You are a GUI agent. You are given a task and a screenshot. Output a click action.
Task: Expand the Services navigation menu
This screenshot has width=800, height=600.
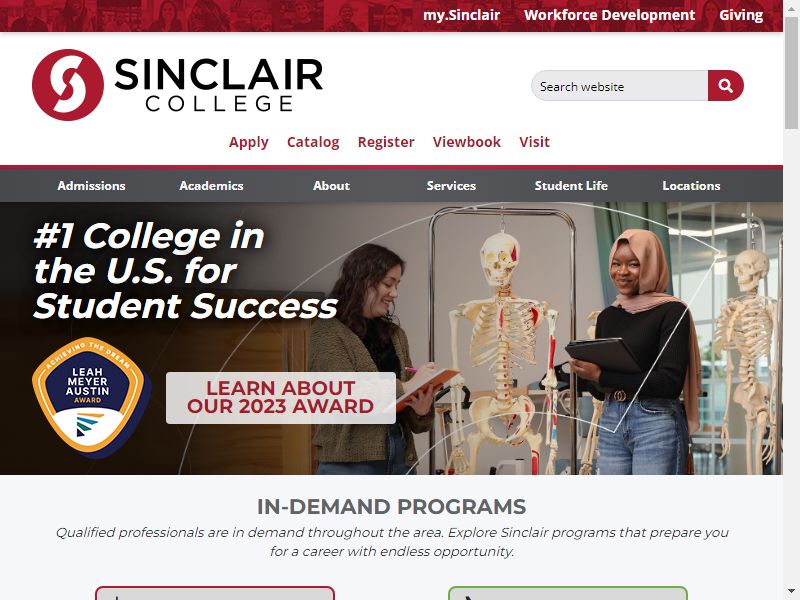coord(451,186)
